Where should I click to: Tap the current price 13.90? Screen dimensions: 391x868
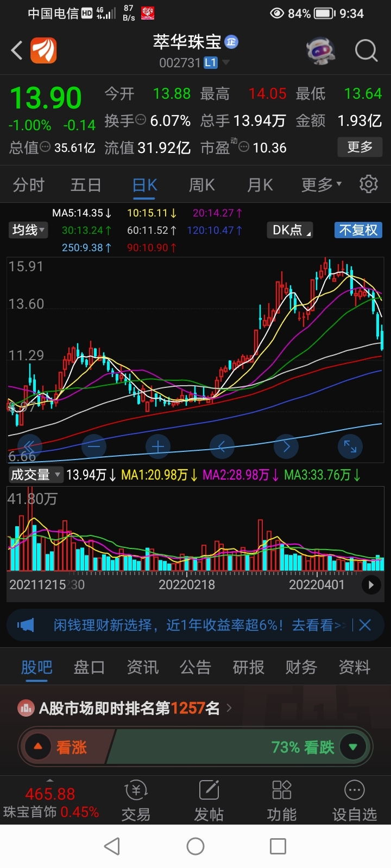click(x=46, y=98)
